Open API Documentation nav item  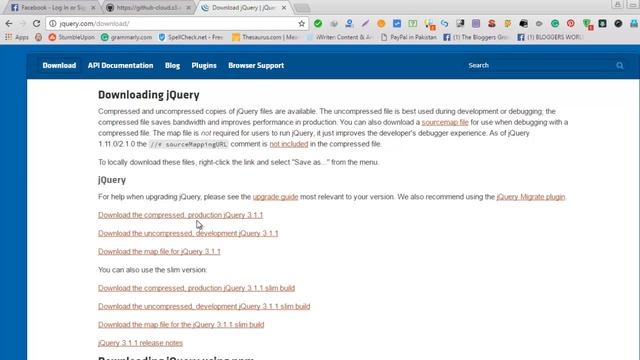click(120, 65)
